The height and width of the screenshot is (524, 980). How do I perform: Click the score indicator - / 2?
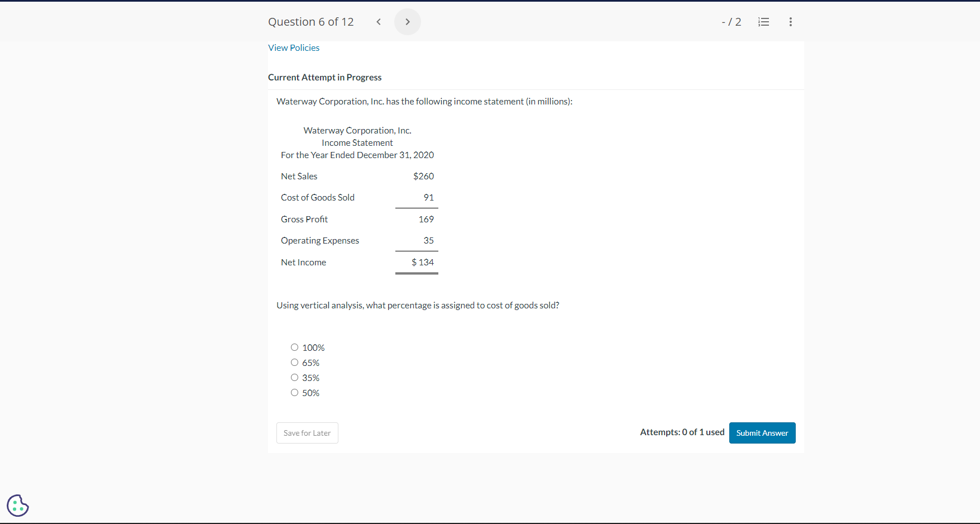click(x=732, y=22)
